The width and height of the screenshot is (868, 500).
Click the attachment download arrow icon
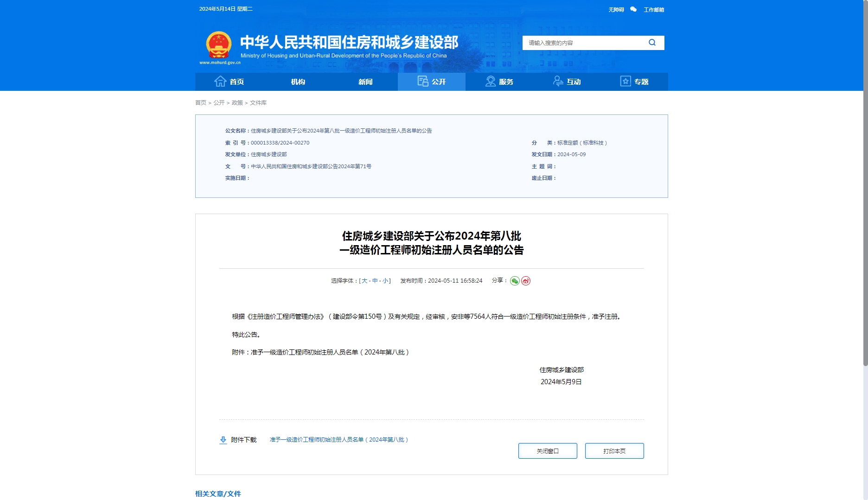pos(223,440)
